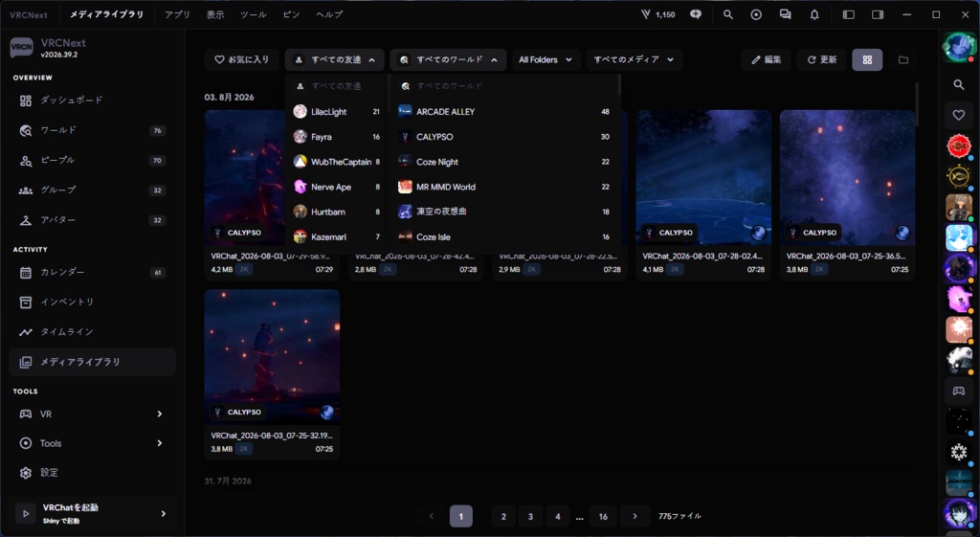Toggle the right sidebar panel icon
Viewport: 980px width, 537px height.
click(x=879, y=14)
